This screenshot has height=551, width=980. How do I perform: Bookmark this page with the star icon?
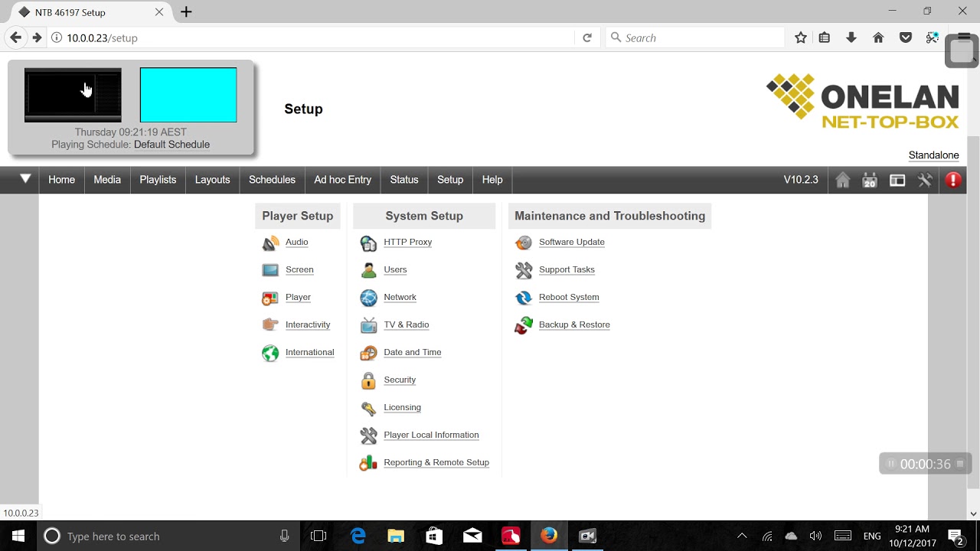pyautogui.click(x=801, y=37)
